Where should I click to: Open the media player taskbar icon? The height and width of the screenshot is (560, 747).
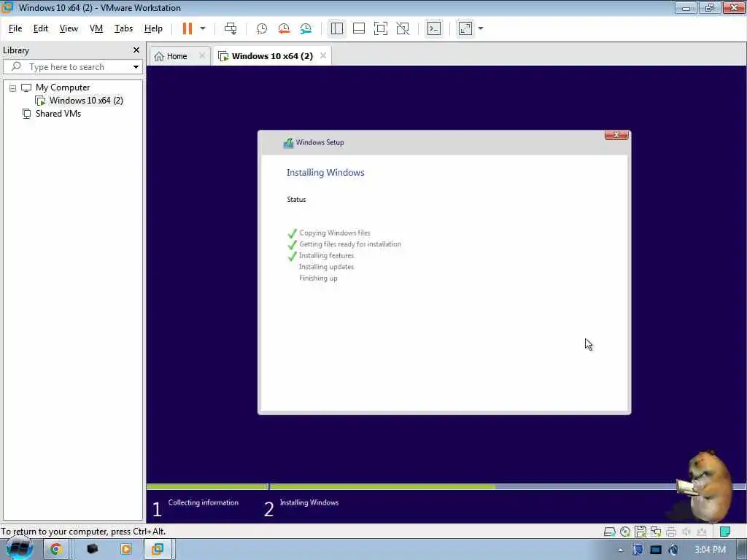point(126,550)
